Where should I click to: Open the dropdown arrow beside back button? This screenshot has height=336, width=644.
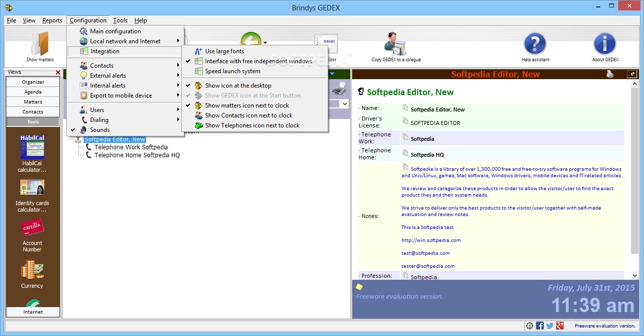[x=266, y=42]
